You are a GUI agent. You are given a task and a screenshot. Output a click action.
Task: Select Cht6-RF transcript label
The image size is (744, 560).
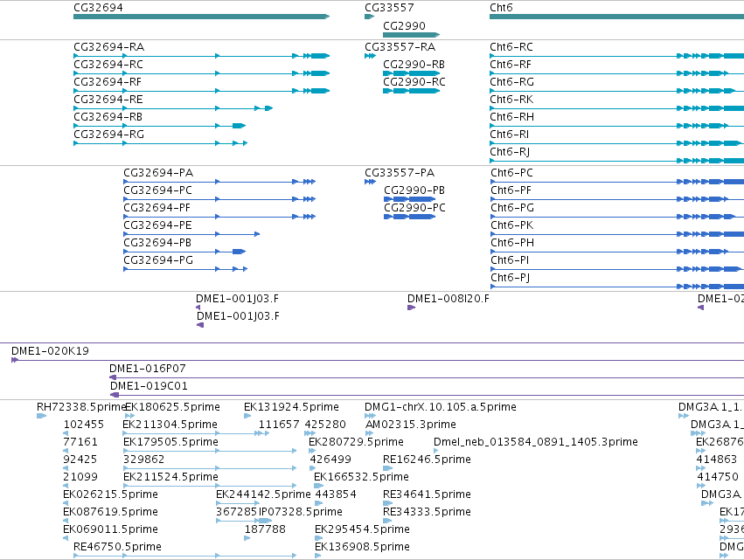point(511,65)
